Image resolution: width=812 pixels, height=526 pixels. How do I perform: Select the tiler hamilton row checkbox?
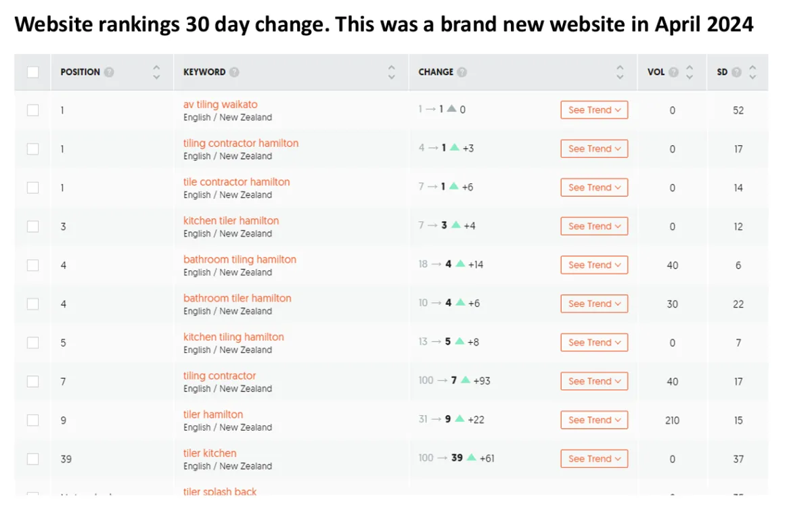coord(33,420)
